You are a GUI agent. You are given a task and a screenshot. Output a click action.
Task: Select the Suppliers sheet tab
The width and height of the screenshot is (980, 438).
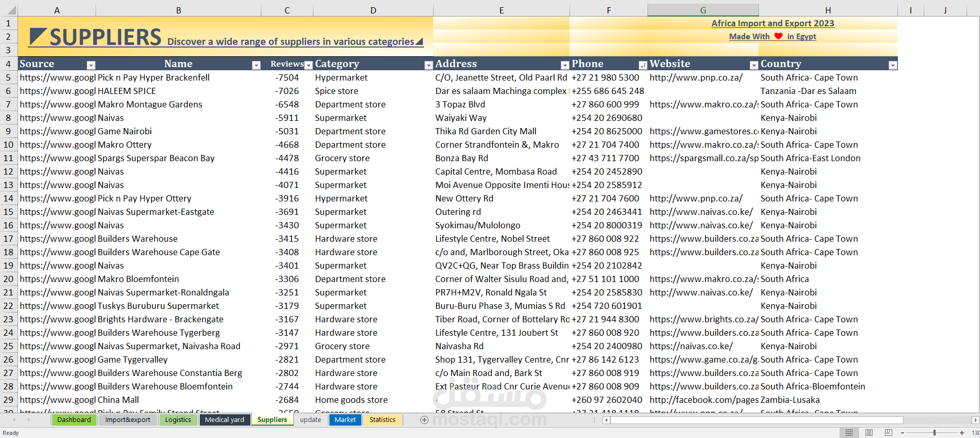(x=272, y=420)
